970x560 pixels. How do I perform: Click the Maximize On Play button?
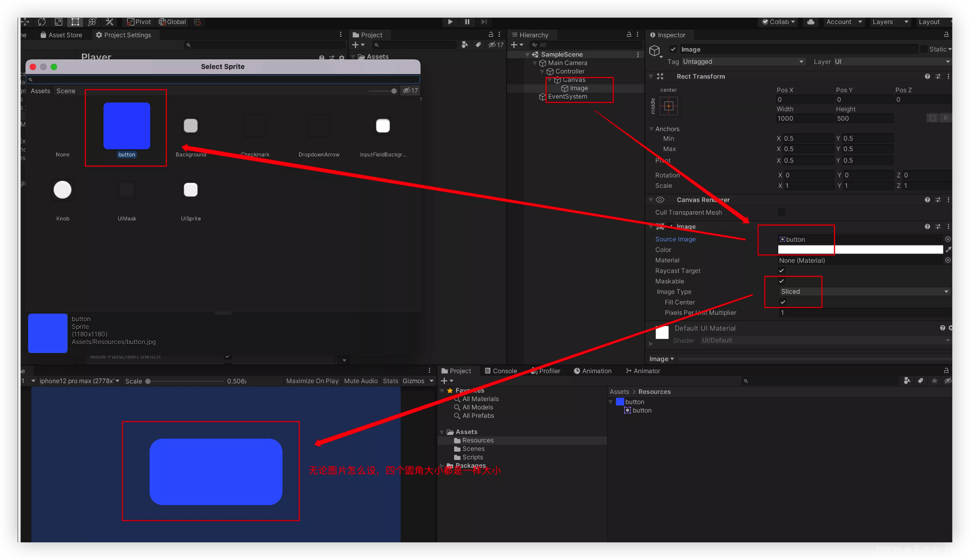click(312, 381)
